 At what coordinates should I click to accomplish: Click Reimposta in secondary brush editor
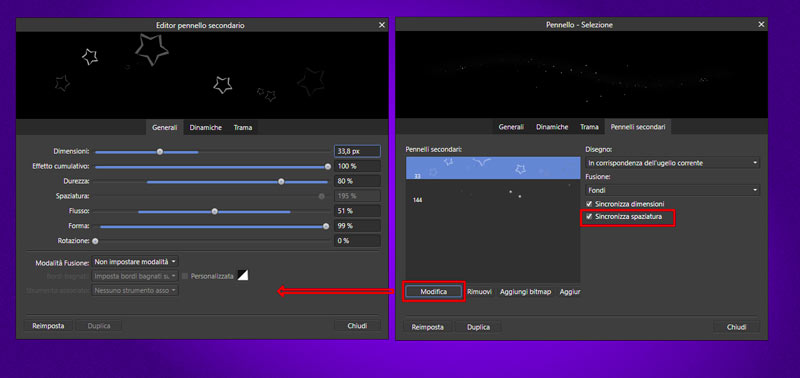(x=48, y=326)
